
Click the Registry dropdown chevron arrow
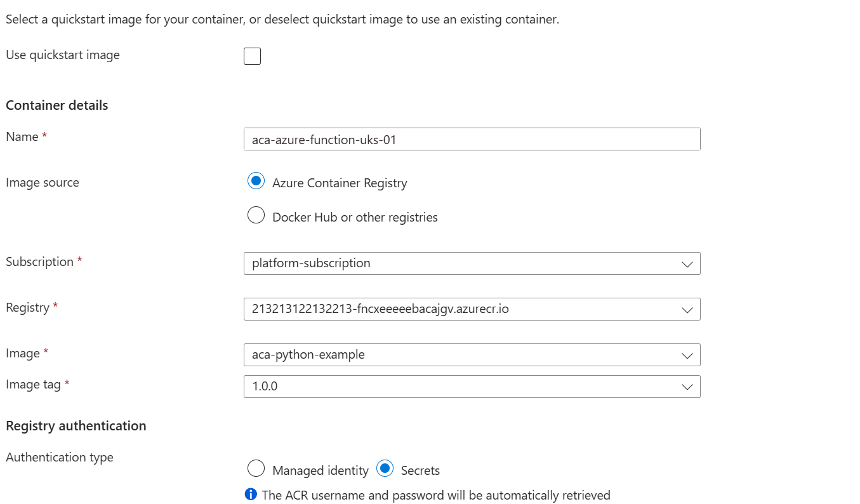pyautogui.click(x=687, y=310)
